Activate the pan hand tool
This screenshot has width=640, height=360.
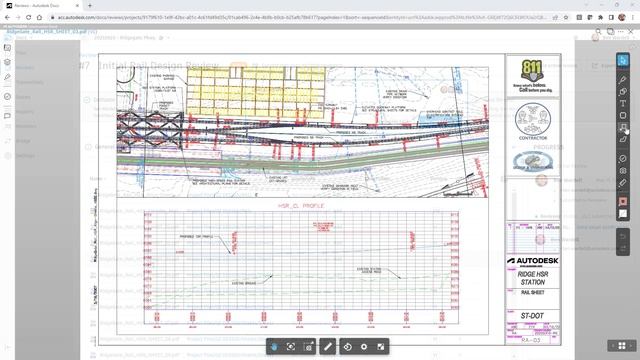coord(274,347)
